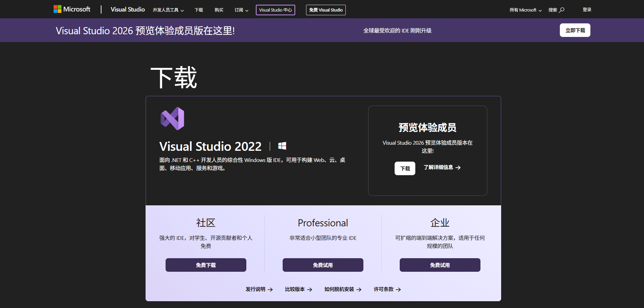The width and height of the screenshot is (644, 308).
Task: Open the 下载 nav menu item
Action: (x=199, y=10)
